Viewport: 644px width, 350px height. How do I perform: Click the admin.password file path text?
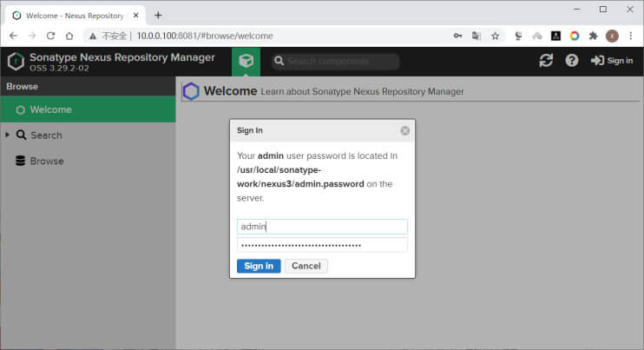click(x=300, y=177)
